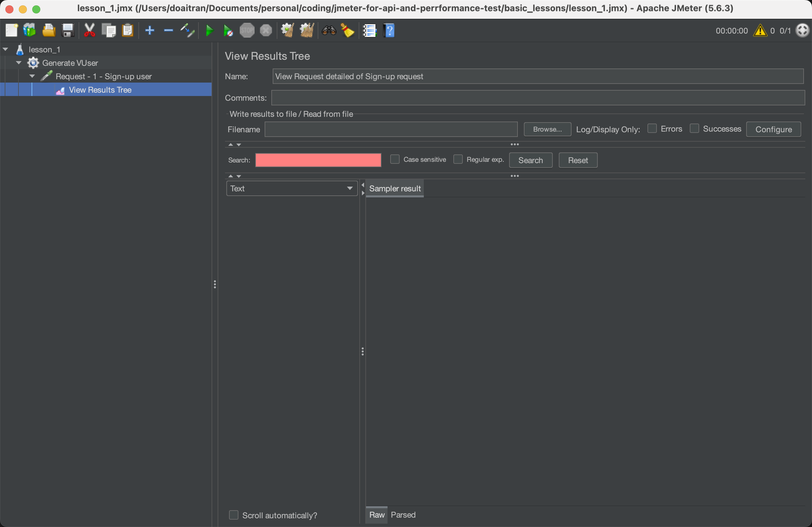Click the New test plan icon
Image resolution: width=812 pixels, height=527 pixels.
click(x=12, y=30)
